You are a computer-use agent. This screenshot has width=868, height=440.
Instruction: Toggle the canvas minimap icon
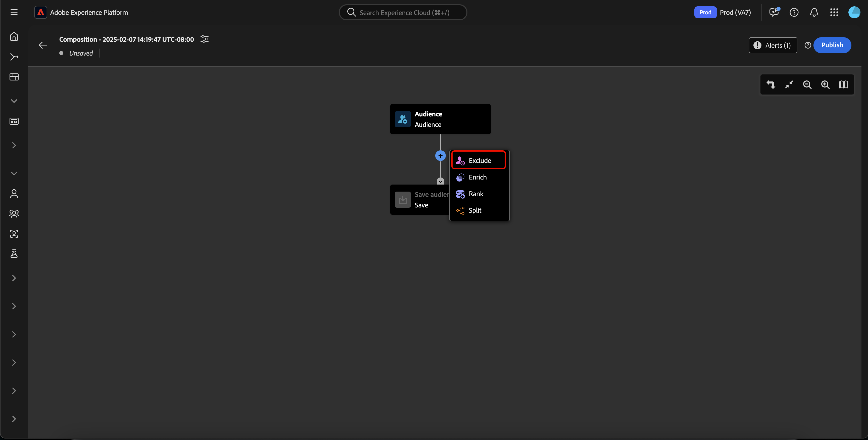[x=843, y=85]
